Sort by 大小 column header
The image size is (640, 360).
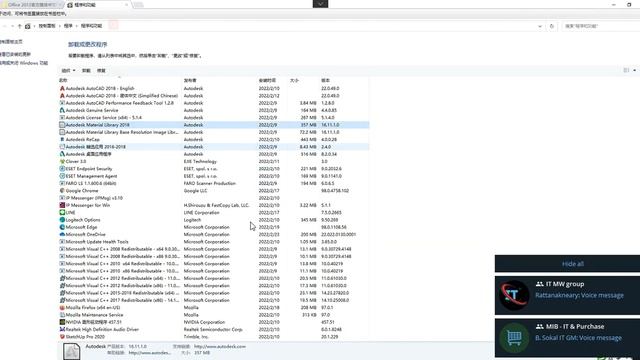(x=294, y=80)
